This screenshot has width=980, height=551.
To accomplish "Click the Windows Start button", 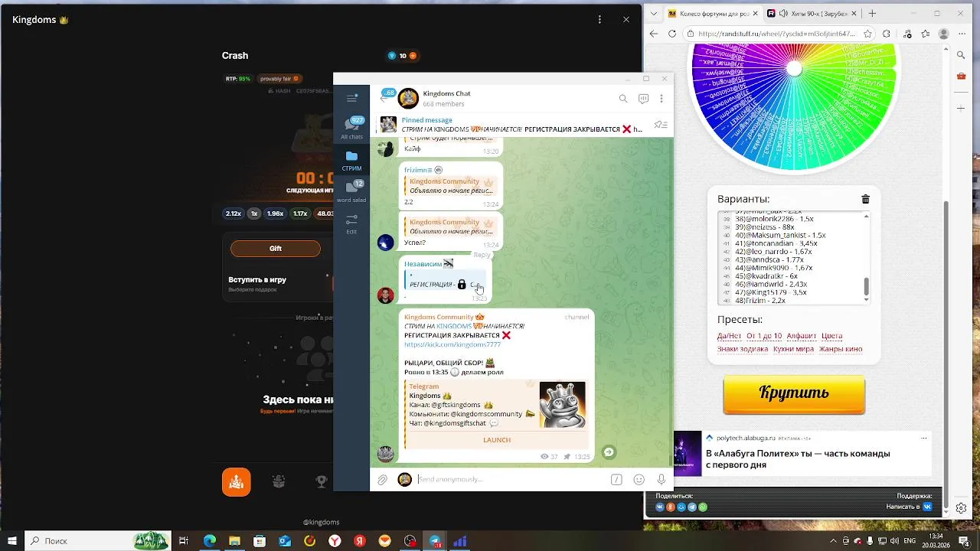I will (12, 541).
